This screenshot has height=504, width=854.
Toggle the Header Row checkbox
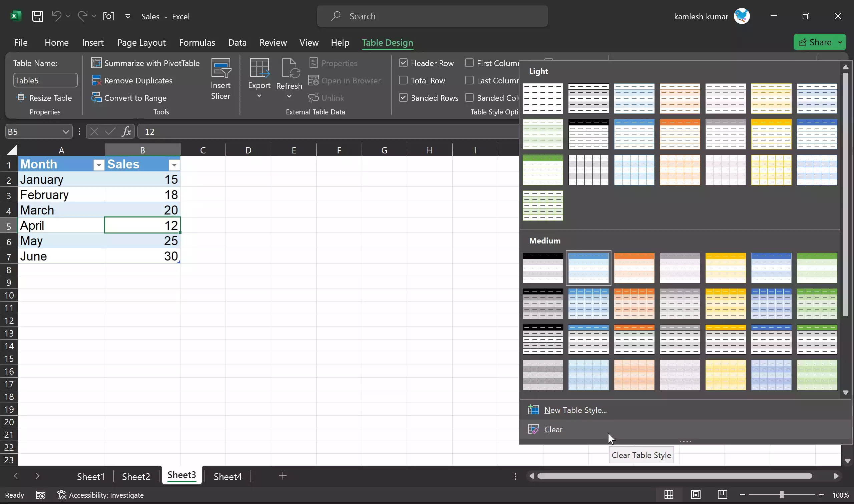point(404,63)
